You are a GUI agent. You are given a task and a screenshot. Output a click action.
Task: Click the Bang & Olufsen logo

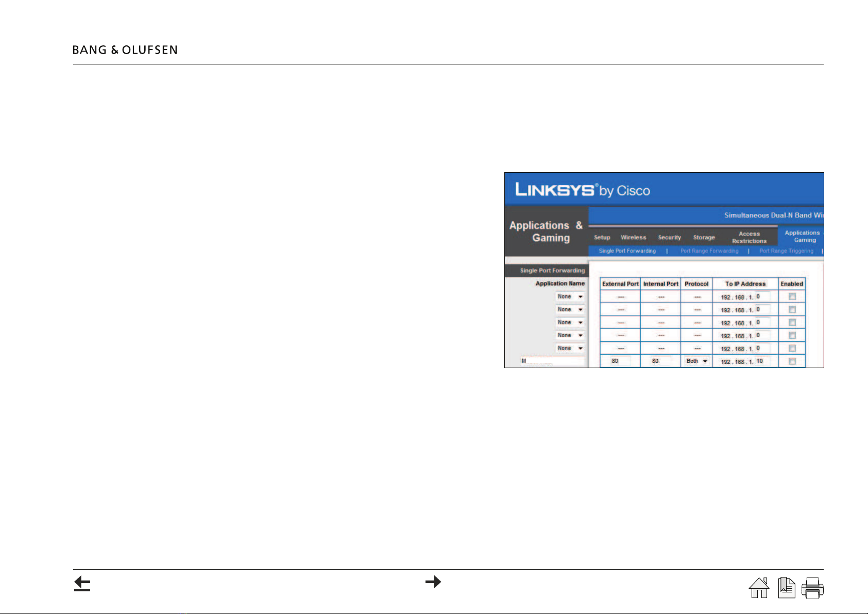[125, 50]
